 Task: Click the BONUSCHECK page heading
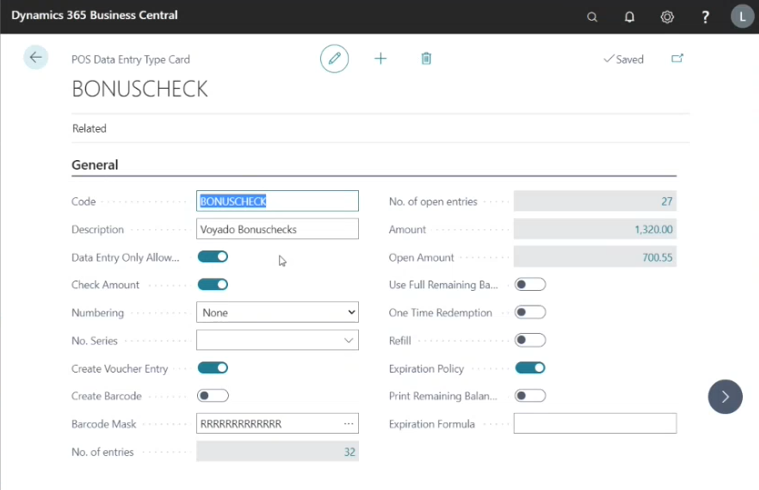pos(140,89)
